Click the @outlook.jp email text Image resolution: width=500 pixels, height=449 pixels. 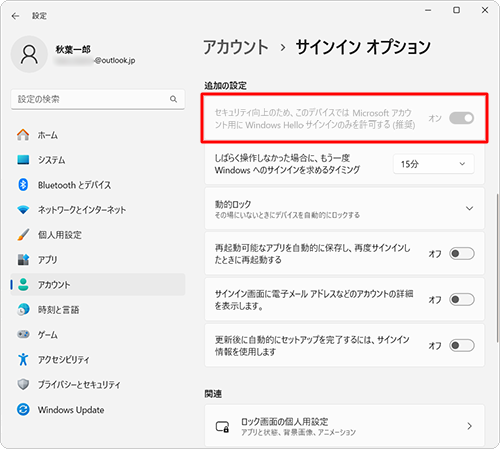coord(115,61)
